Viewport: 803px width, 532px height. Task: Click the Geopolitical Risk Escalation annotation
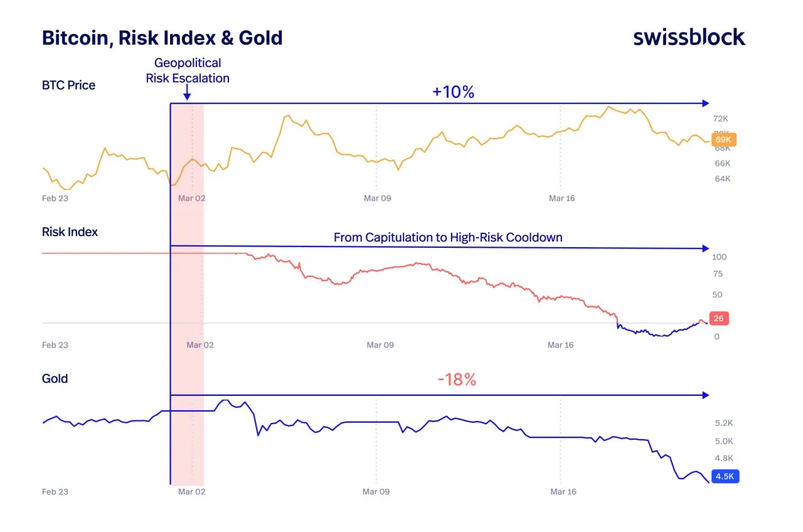coord(188,71)
